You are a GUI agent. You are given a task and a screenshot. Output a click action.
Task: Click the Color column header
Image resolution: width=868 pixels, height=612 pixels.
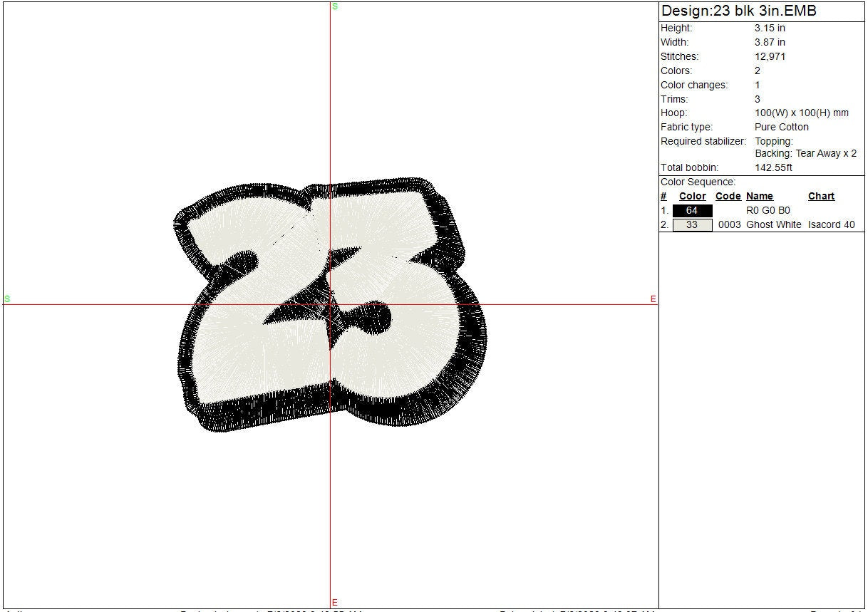tap(692, 197)
